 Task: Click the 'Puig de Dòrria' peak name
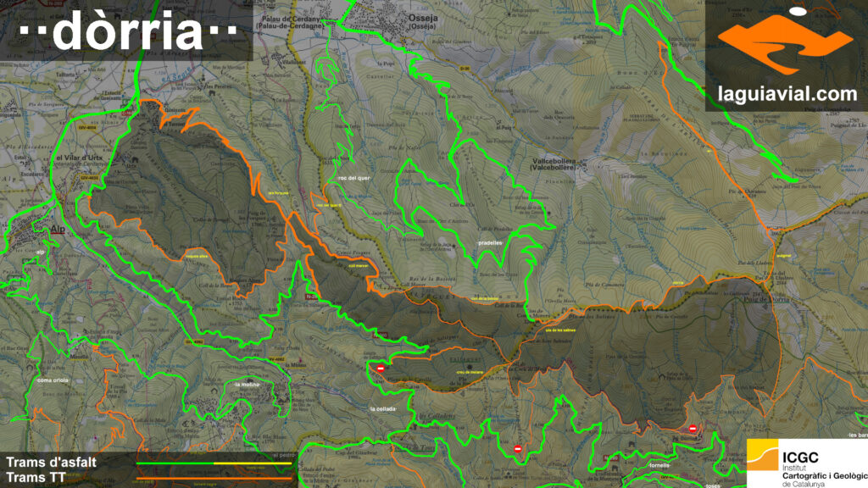pyautogui.click(x=766, y=299)
